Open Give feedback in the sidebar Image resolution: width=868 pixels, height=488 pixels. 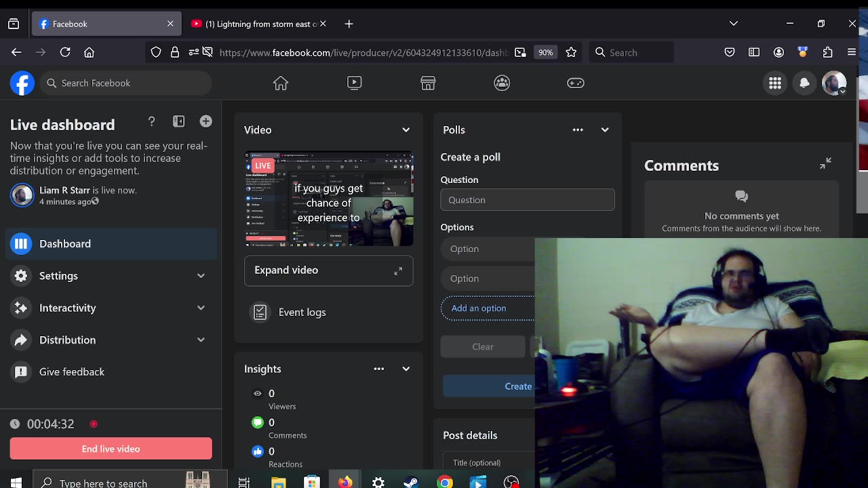tap(111, 371)
